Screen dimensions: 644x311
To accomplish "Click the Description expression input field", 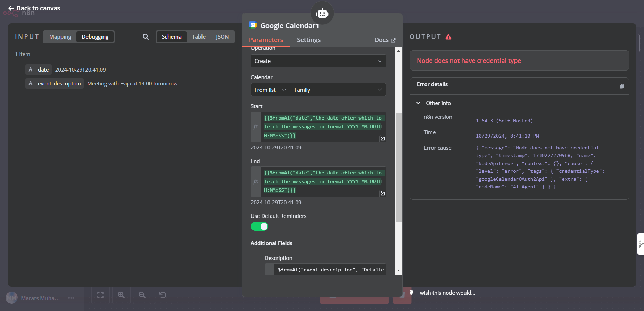I will (330, 270).
